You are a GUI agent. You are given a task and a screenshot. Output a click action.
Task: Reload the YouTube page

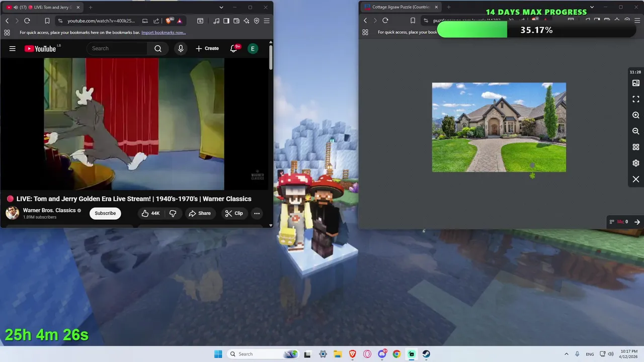tap(27, 21)
